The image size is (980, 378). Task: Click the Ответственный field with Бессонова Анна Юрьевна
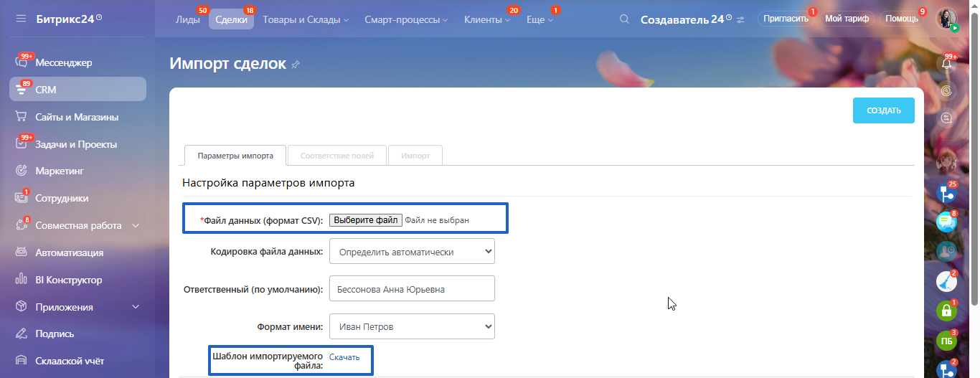(412, 289)
